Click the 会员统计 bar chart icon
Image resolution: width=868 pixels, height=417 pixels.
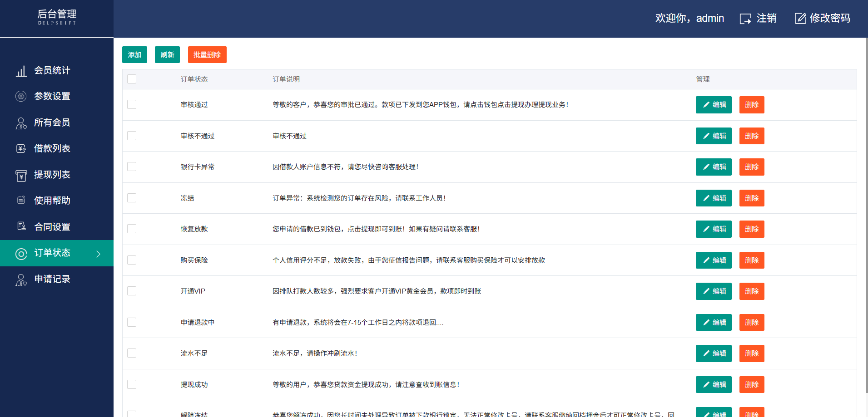click(21, 71)
